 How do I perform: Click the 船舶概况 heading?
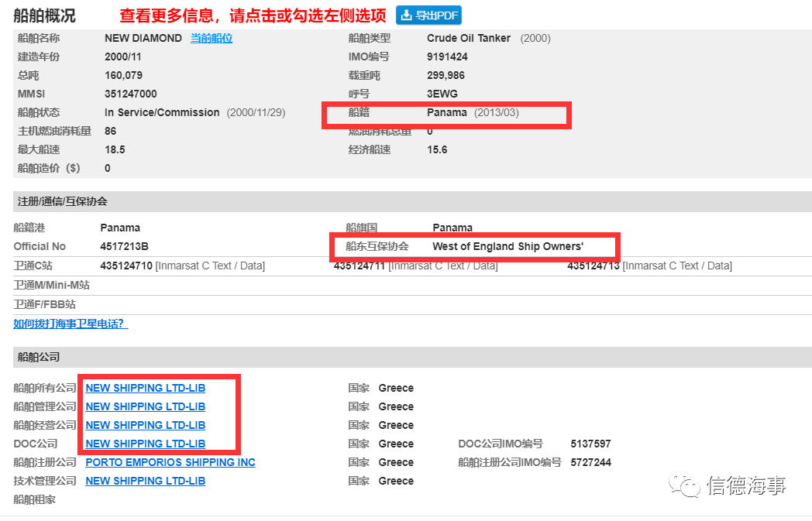(44, 15)
